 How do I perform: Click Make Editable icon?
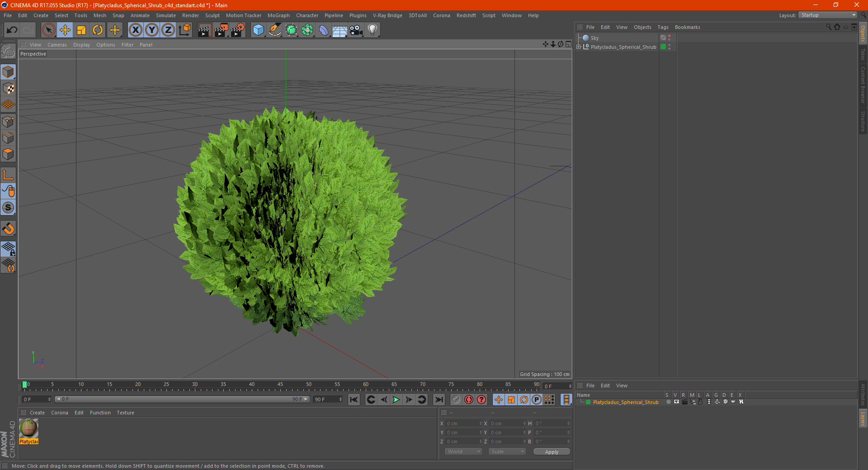pyautogui.click(x=8, y=52)
